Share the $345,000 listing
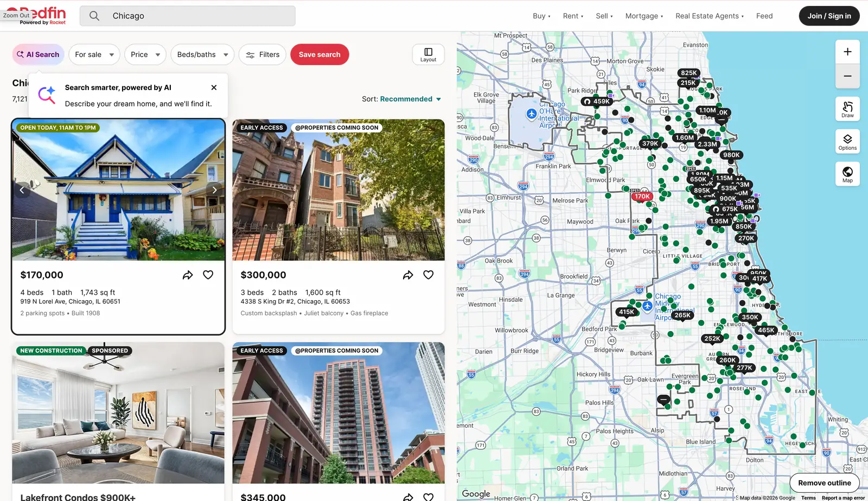This screenshot has height=501, width=868. coord(408,497)
